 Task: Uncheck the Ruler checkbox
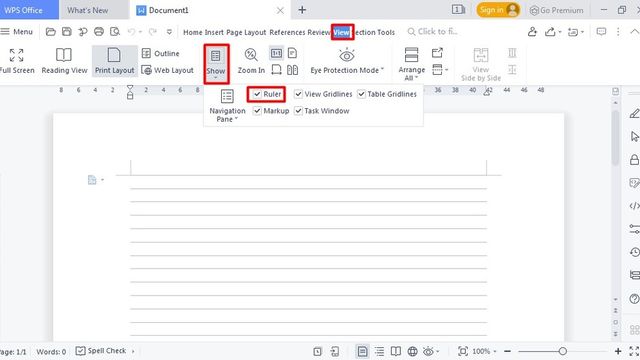257,94
